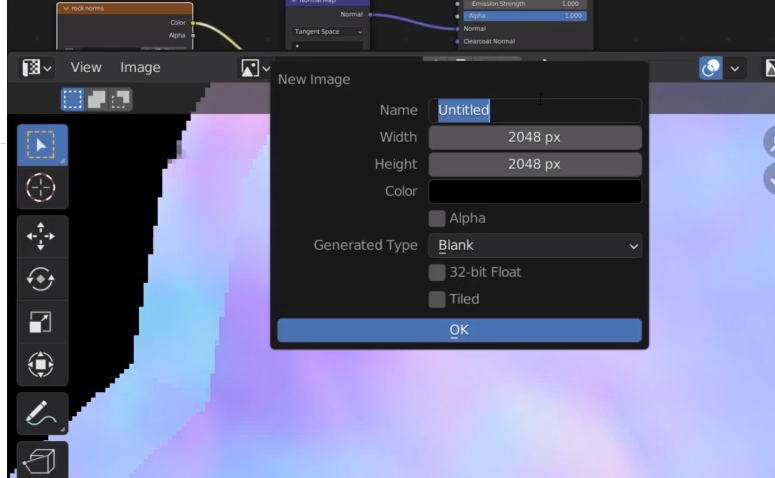Click the Name field showing Untitled
The image size is (775, 478).
(x=535, y=110)
